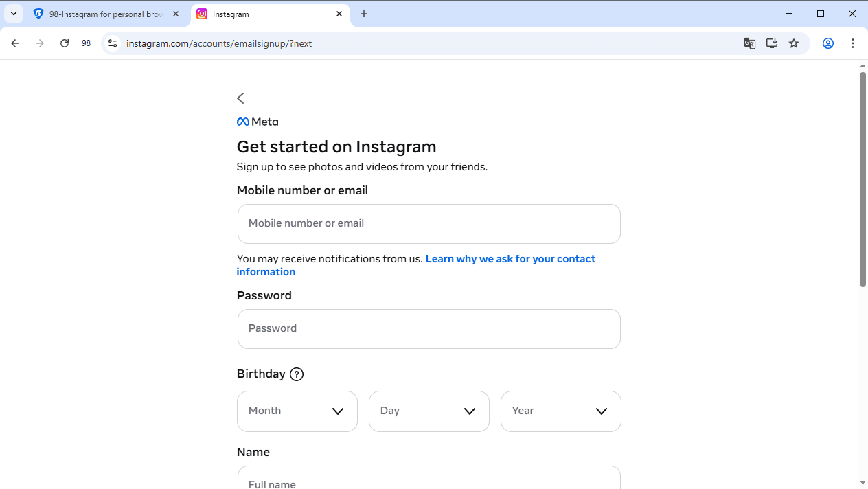The width and height of the screenshot is (868, 489).
Task: Open Google Translate from the address bar
Action: [x=749, y=43]
